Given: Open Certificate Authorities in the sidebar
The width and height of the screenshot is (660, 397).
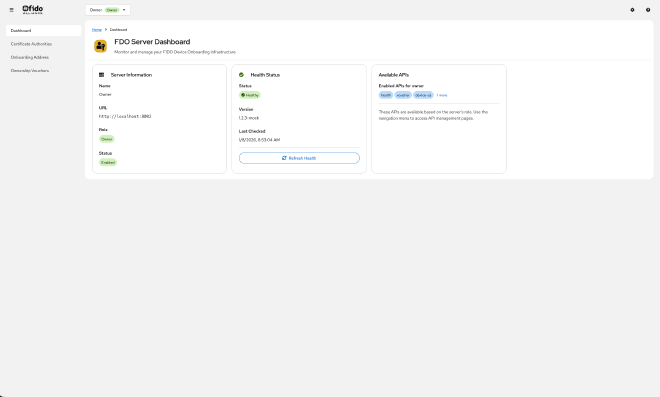Looking at the screenshot, I should [x=43, y=44].
